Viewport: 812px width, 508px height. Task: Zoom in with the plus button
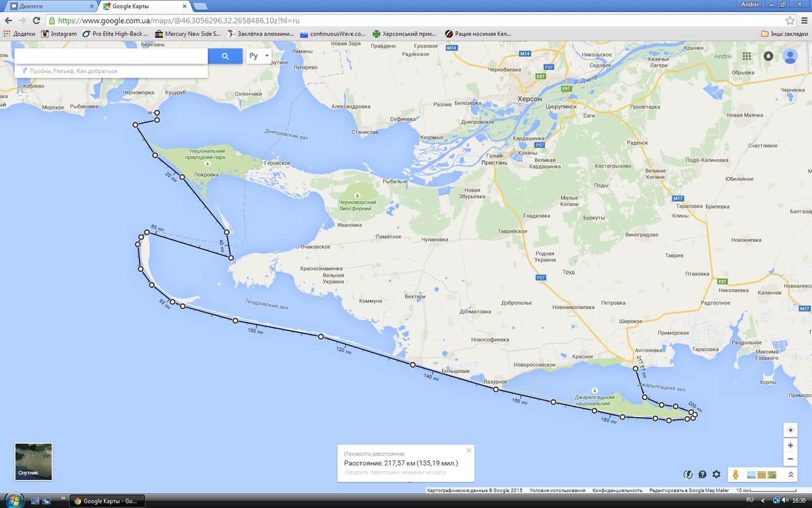click(790, 446)
